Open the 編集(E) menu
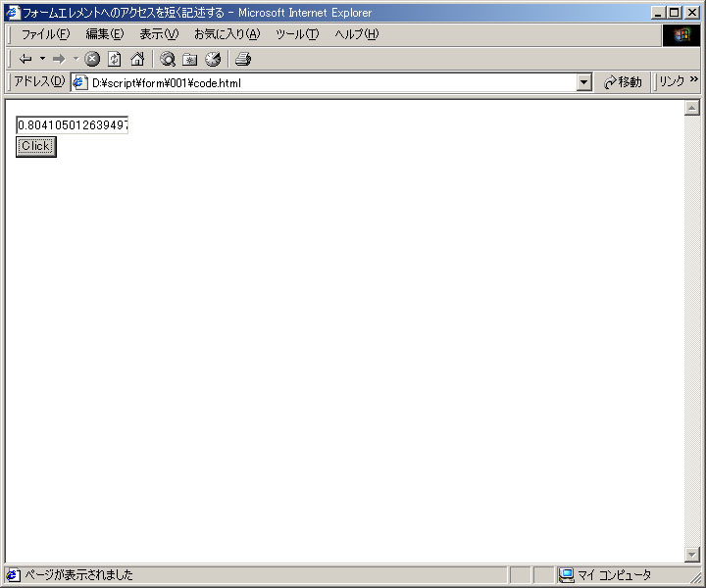The width and height of the screenshot is (706, 588). [x=105, y=34]
